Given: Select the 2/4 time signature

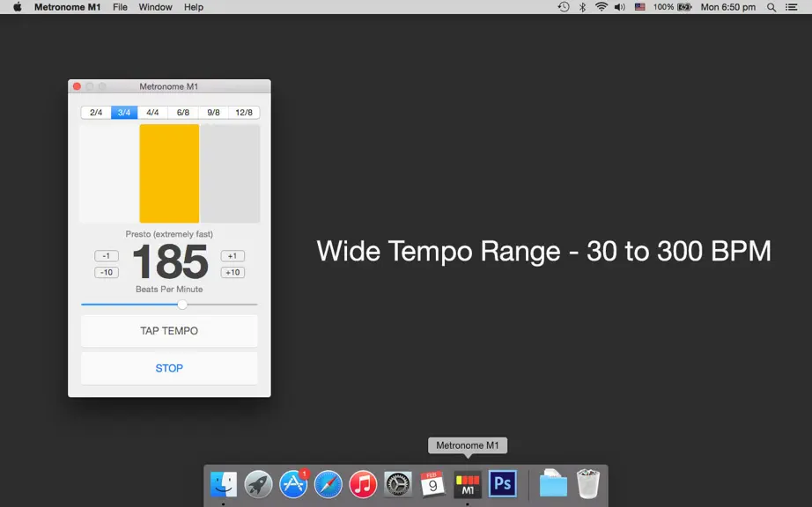Looking at the screenshot, I should point(96,113).
